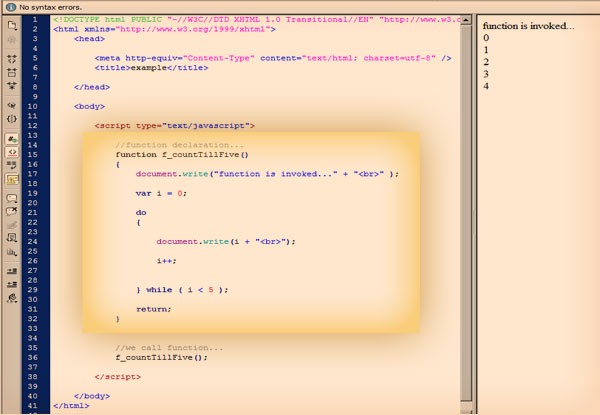This screenshot has width=600, height=415.
Task: Click 'function is invoked...' in preview output
Action: tap(528, 26)
